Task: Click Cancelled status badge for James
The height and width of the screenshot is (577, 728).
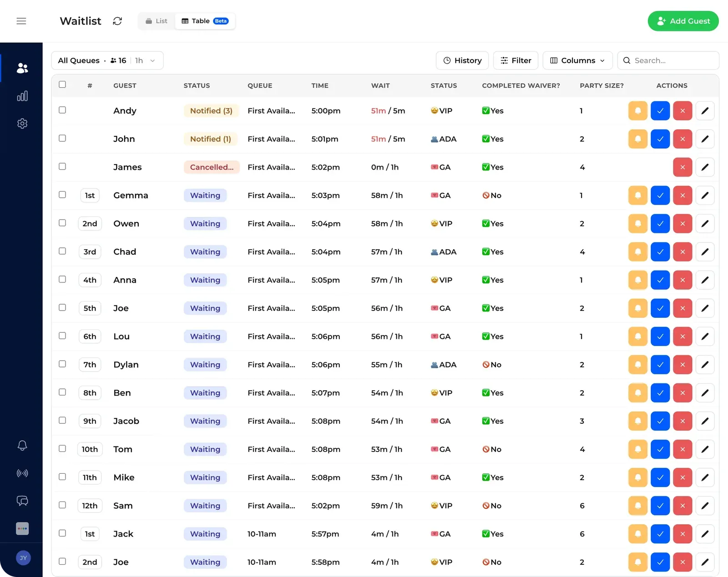Action: (x=212, y=167)
